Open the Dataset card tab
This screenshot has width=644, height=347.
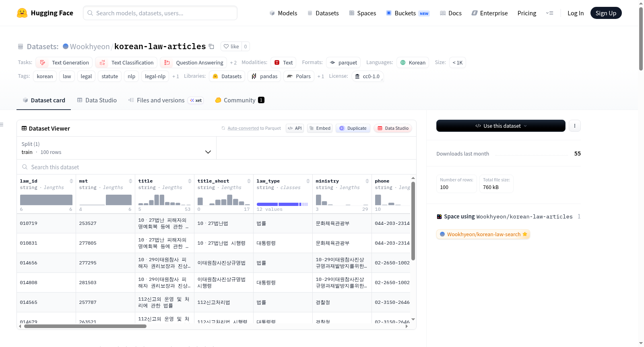coord(43,100)
